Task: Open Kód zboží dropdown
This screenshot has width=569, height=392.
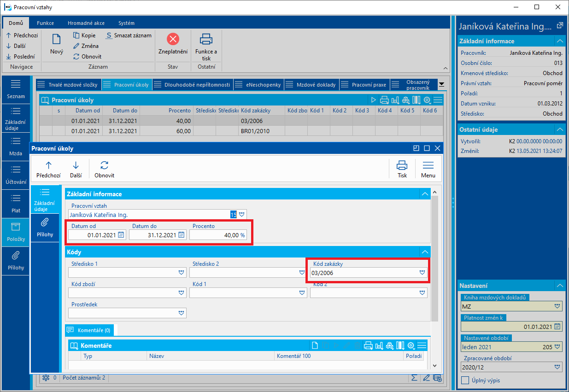Action: (x=181, y=293)
